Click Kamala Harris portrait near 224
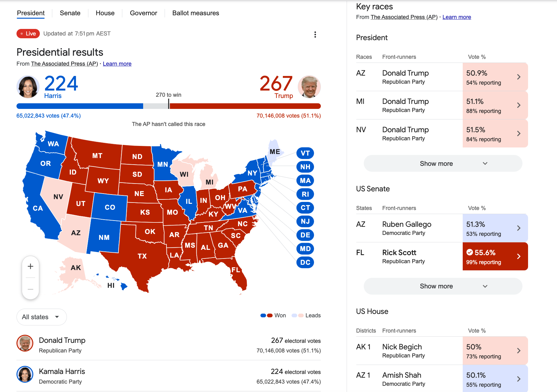557x392 pixels. [x=28, y=87]
